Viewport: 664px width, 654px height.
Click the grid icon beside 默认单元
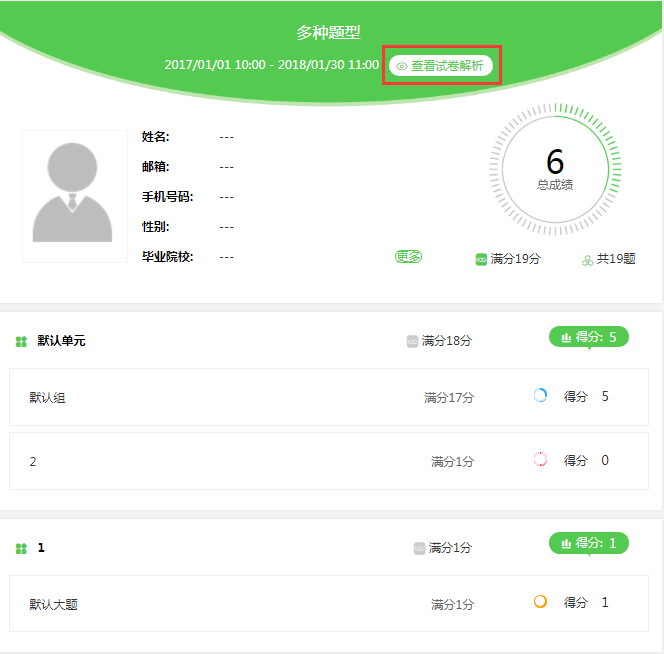pyautogui.click(x=21, y=341)
